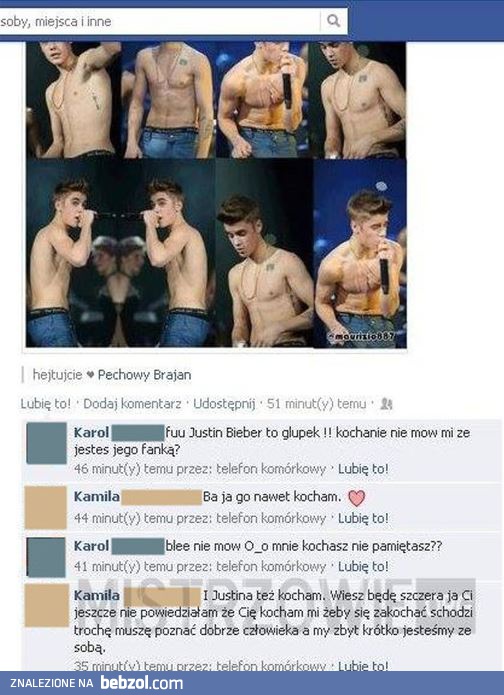Click Karol's avatar on first comment
Image resolution: width=504 pixels, height=695 pixels.
[x=47, y=443]
